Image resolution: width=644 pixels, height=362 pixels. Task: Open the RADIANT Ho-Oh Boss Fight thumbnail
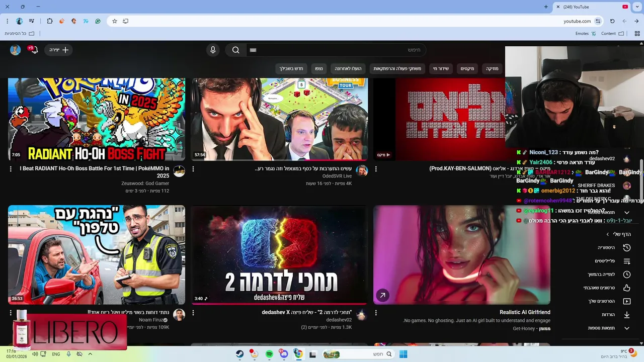pos(97,119)
